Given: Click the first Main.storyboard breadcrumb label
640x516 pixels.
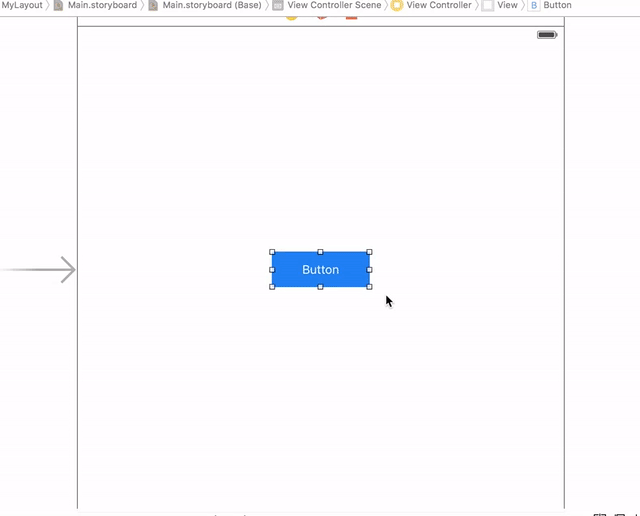Looking at the screenshot, I should (102, 5).
